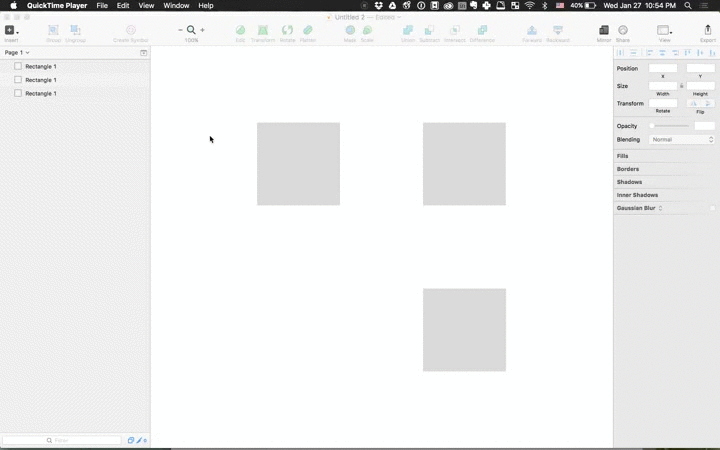The height and width of the screenshot is (450, 720).
Task: Open the Insert tool menu
Action: (10, 30)
